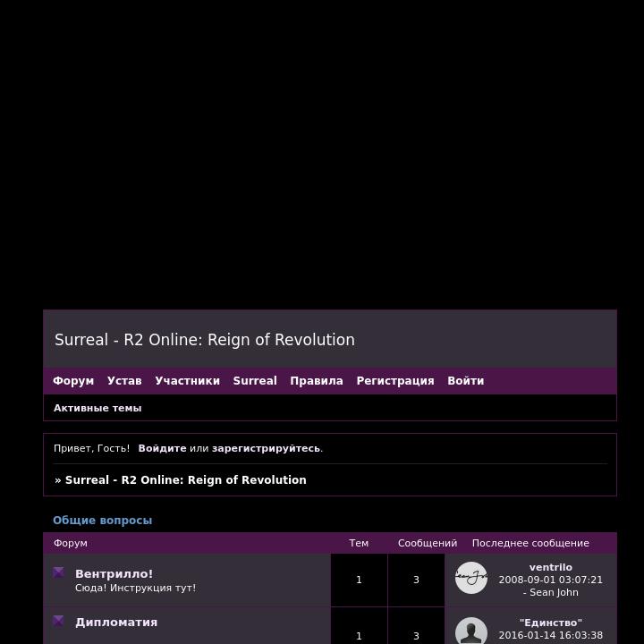This screenshot has height=644, width=644.
Task: Click the Дипломатия forum status icon
Action: click(x=58, y=621)
